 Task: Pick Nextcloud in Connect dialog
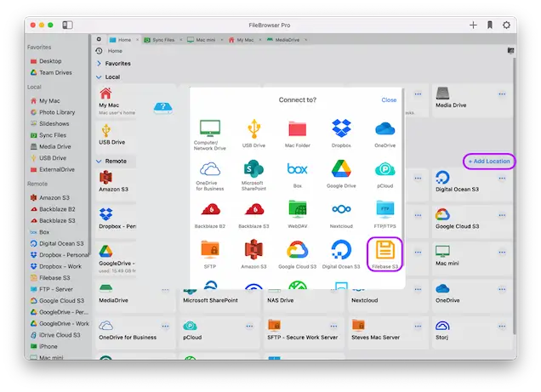pos(341,215)
